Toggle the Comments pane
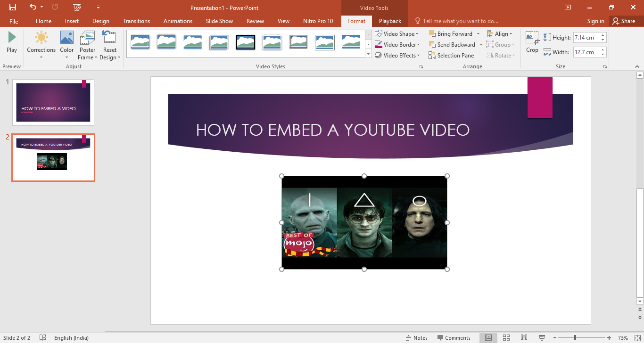 [x=454, y=338]
